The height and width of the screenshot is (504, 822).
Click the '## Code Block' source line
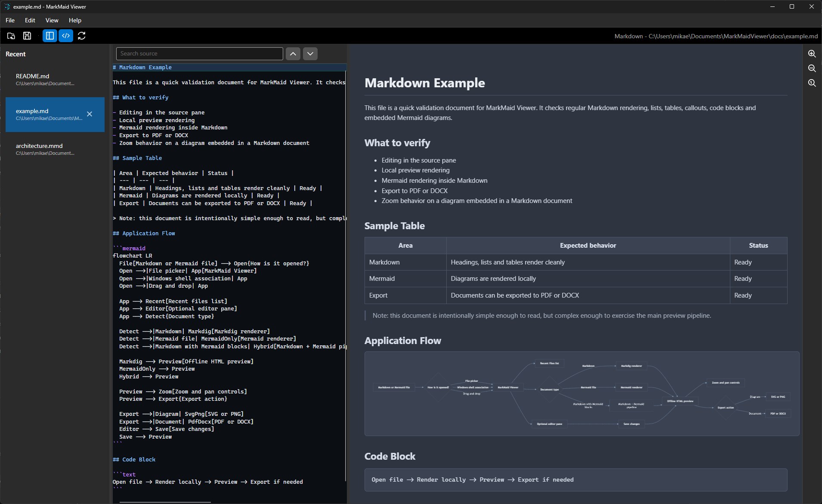tap(134, 460)
